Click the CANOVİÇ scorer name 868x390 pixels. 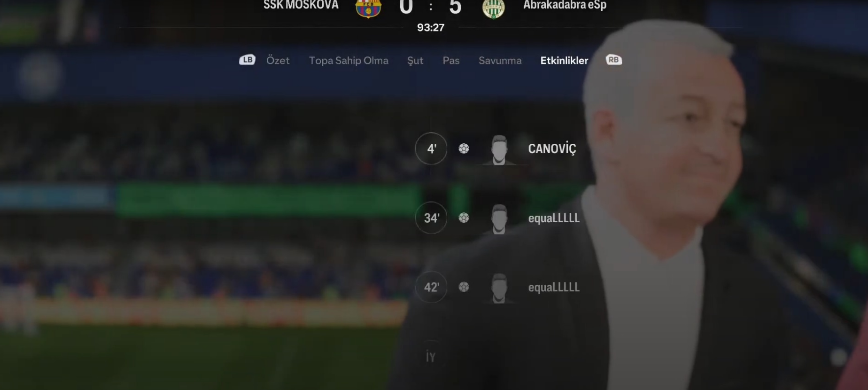pos(552,149)
